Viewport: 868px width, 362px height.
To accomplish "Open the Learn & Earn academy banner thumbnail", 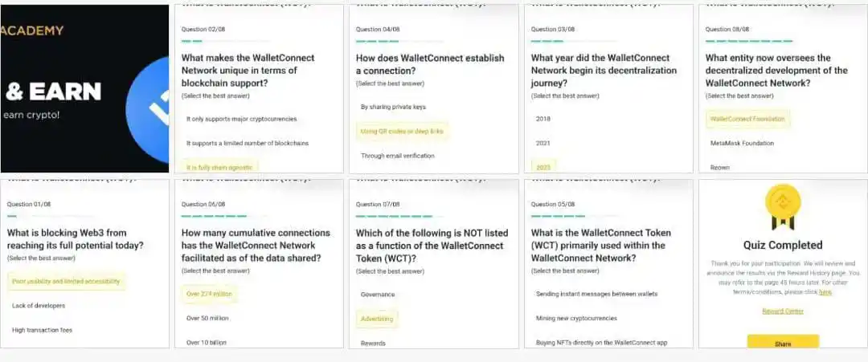I will 84,88.
